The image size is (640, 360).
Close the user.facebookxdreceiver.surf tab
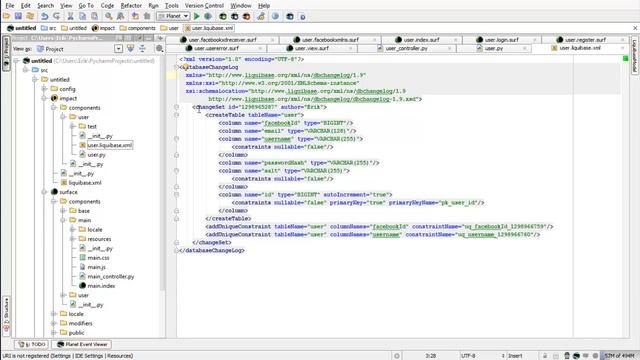click(272, 40)
